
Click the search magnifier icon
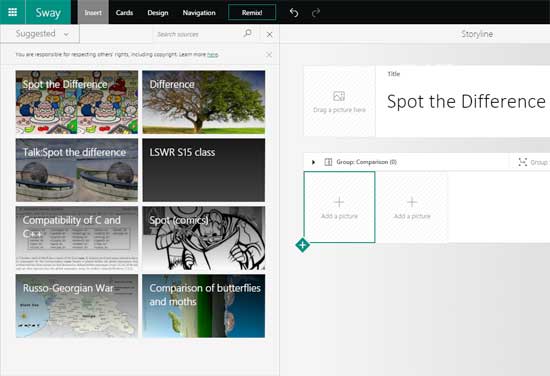click(248, 34)
